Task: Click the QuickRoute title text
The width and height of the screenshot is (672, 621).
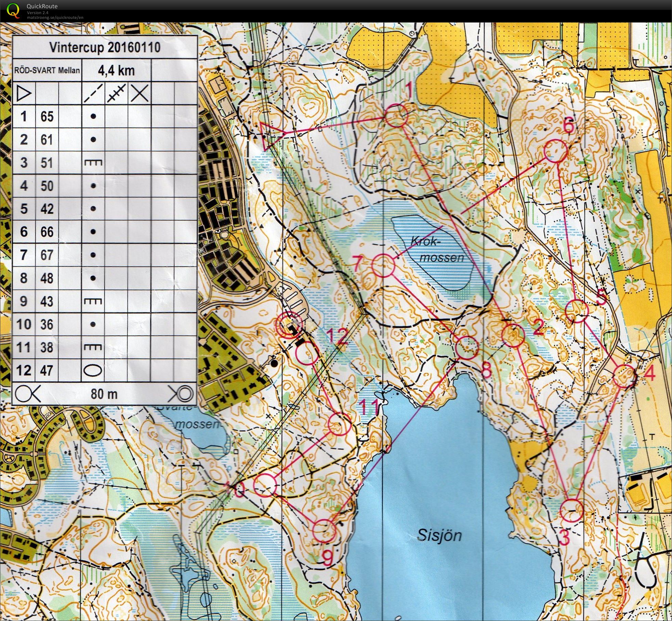Action: coord(42,6)
